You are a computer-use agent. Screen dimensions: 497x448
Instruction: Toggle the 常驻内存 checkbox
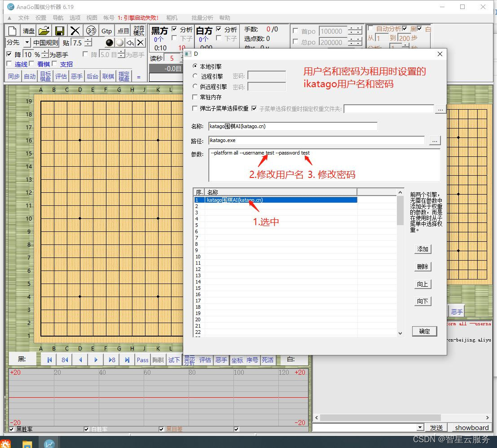(x=195, y=97)
